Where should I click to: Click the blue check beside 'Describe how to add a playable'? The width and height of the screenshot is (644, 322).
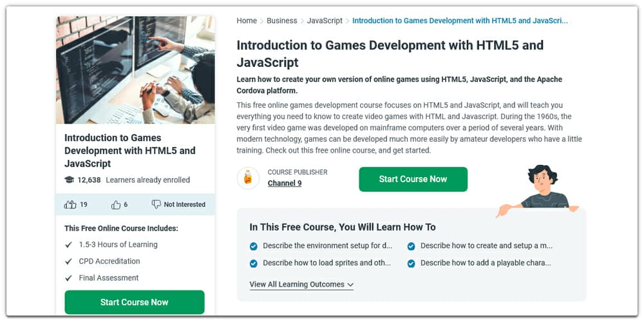point(411,263)
